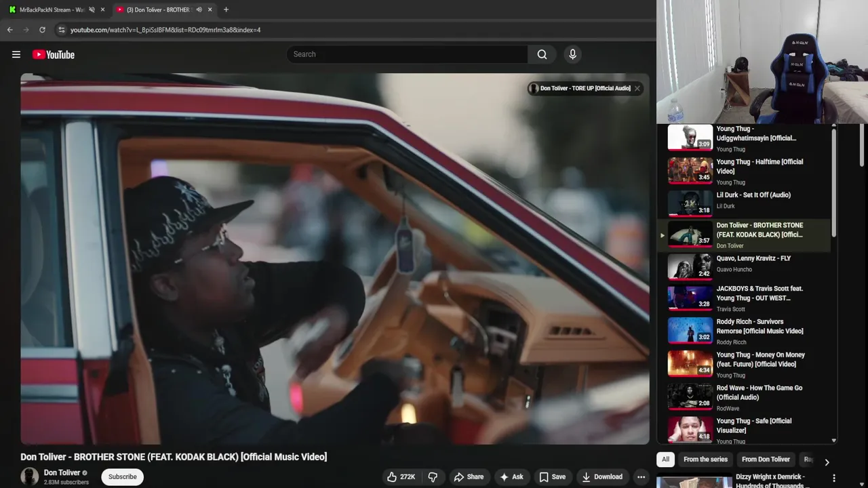Image resolution: width=868 pixels, height=488 pixels.
Task: Select currently playing BROTHER STONE playlist item
Action: point(746,235)
